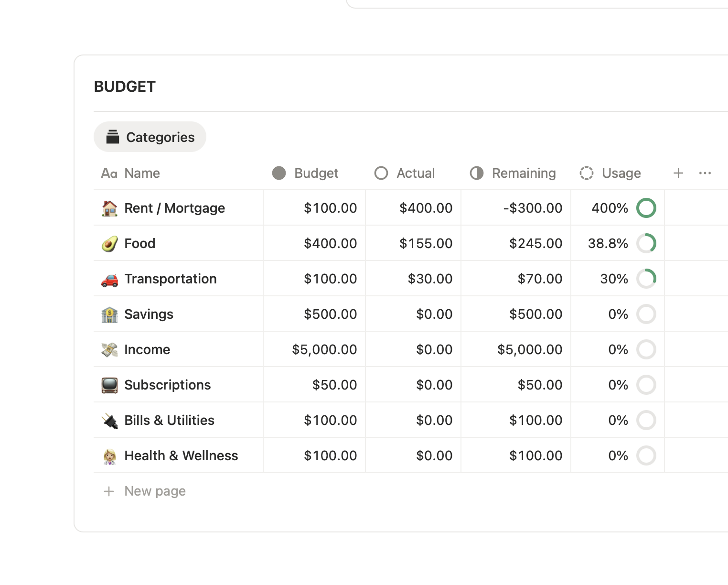Toggle the Usage ring for Savings
This screenshot has height=585, width=728.
tap(646, 314)
